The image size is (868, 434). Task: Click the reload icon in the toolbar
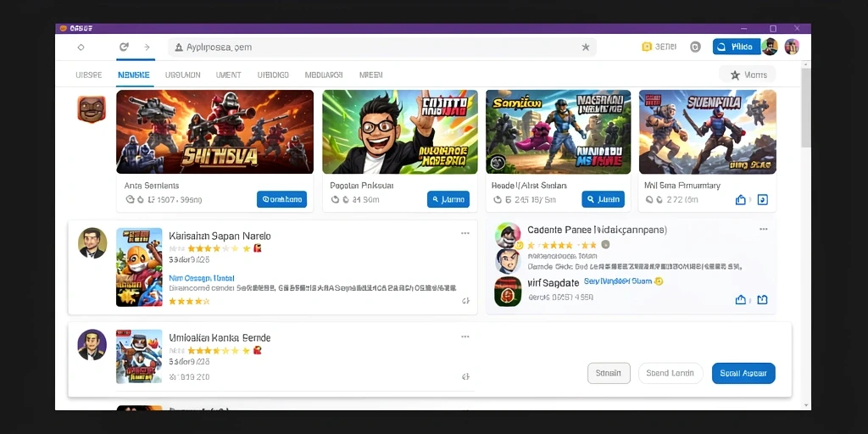click(x=124, y=47)
